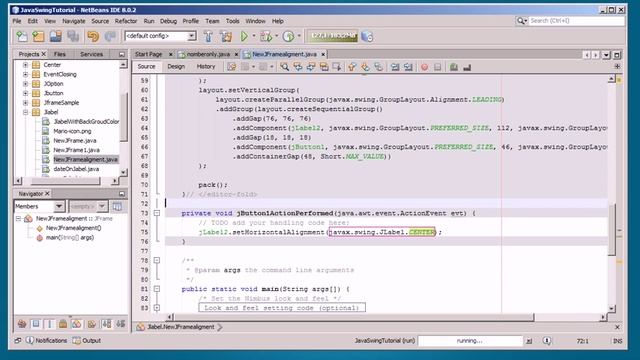
Task: Open the Window menu
Action: coord(255,21)
